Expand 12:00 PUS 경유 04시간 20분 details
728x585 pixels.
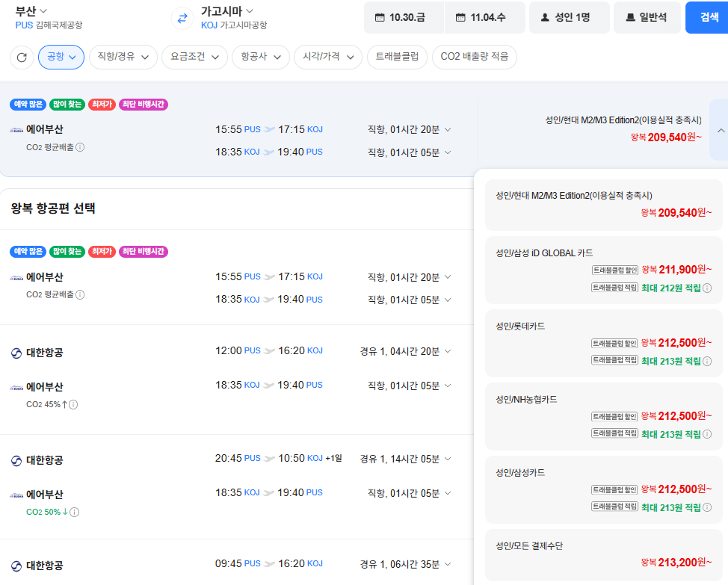pos(448,351)
